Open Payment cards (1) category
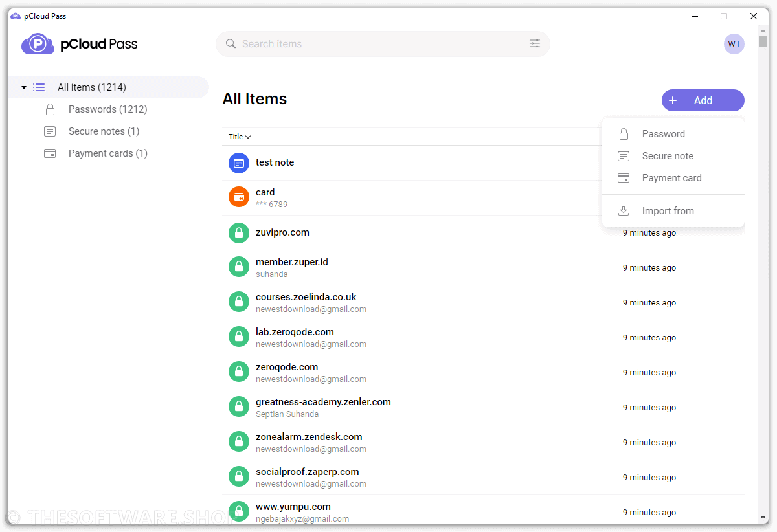Viewport: 777px width, 532px height. click(x=108, y=153)
